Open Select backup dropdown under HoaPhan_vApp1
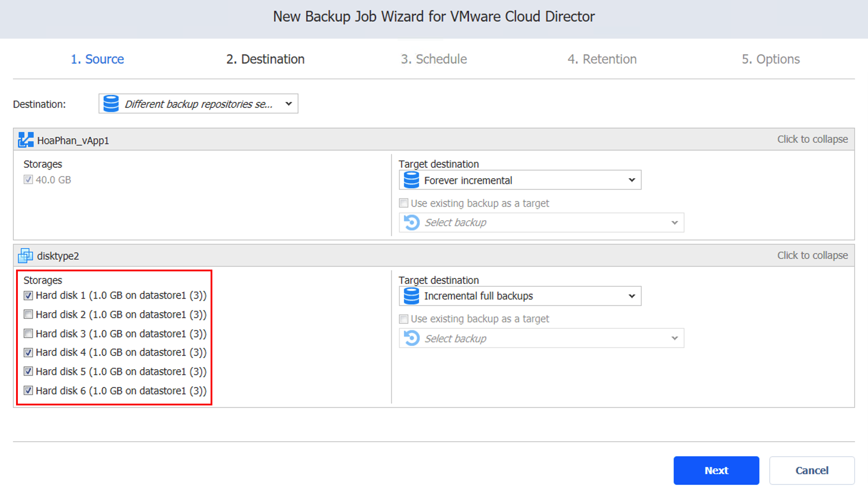Viewport: 868px width, 491px height. 541,223
